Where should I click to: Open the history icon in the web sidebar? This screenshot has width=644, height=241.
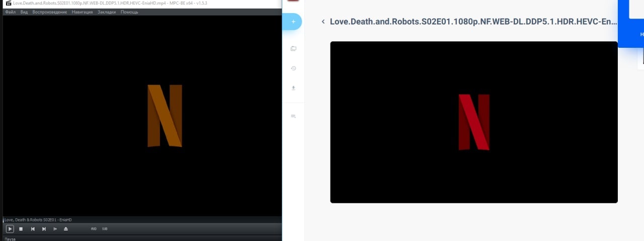click(x=293, y=68)
